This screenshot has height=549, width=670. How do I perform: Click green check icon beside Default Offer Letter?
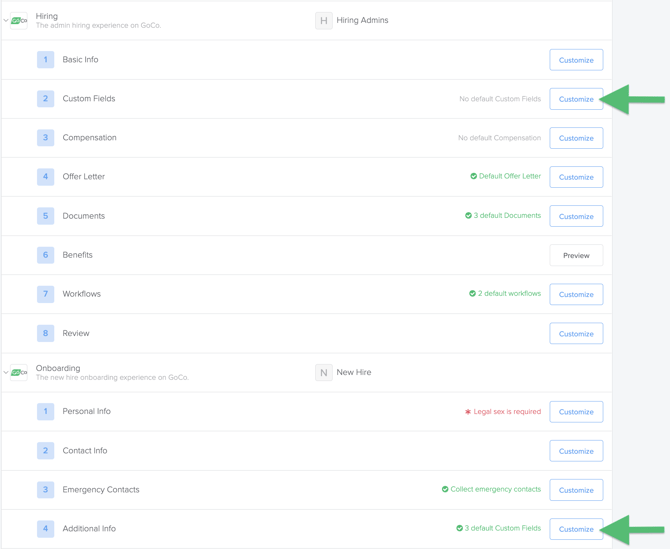click(473, 176)
